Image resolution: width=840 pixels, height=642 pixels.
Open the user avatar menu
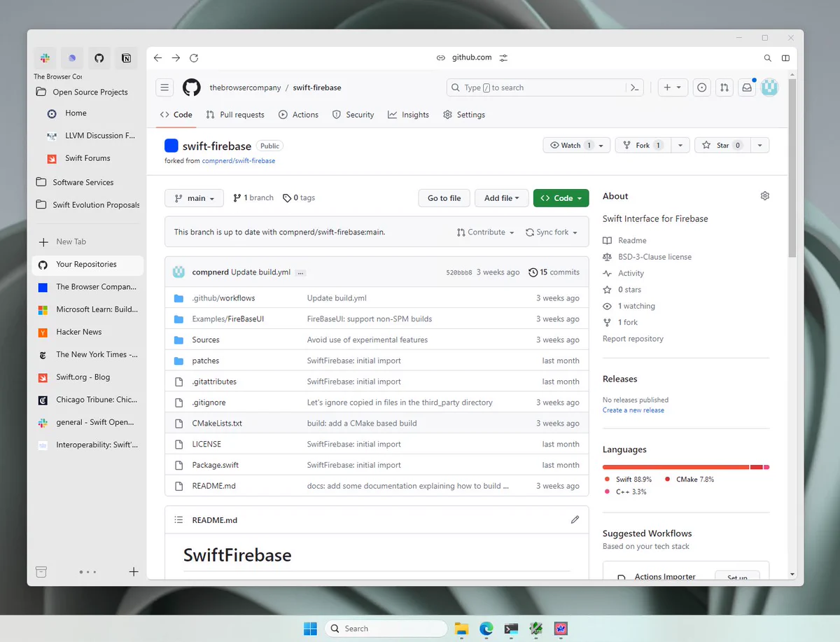pyautogui.click(x=769, y=88)
